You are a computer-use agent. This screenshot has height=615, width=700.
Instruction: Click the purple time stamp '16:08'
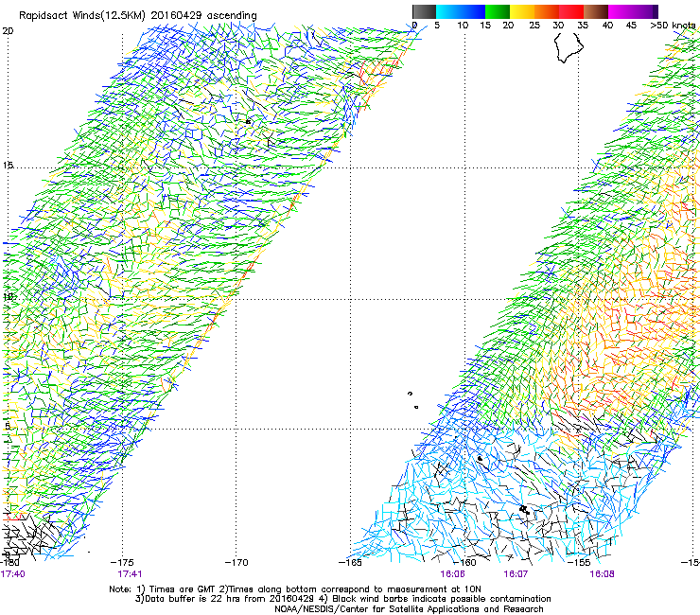[602, 574]
